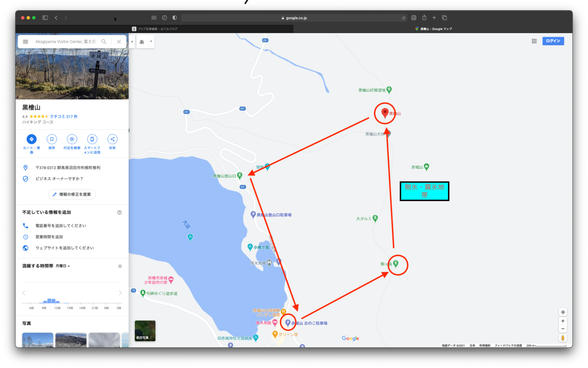The width and height of the screenshot is (588, 368).
Task: Click 黒檜山好展望地 hiking marker
Action: 389,90
